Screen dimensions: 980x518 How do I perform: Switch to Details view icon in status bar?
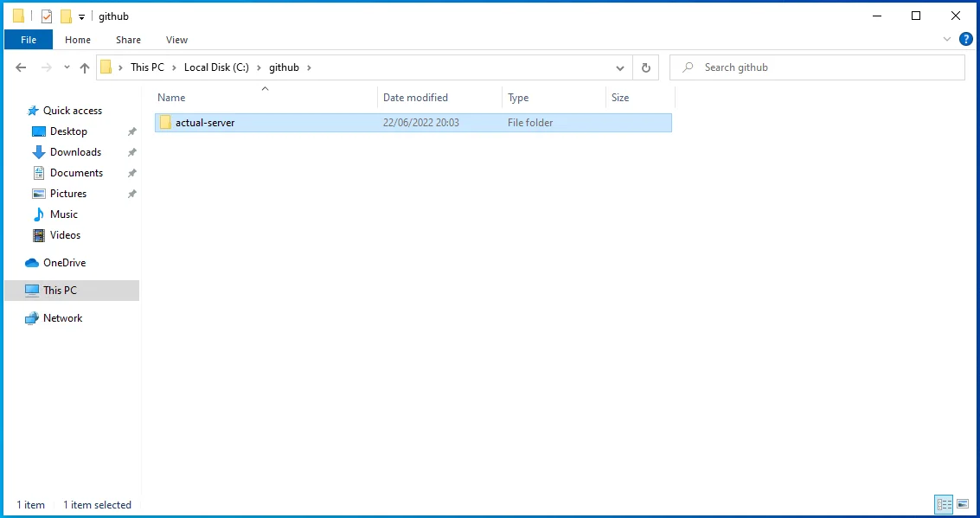pyautogui.click(x=944, y=504)
